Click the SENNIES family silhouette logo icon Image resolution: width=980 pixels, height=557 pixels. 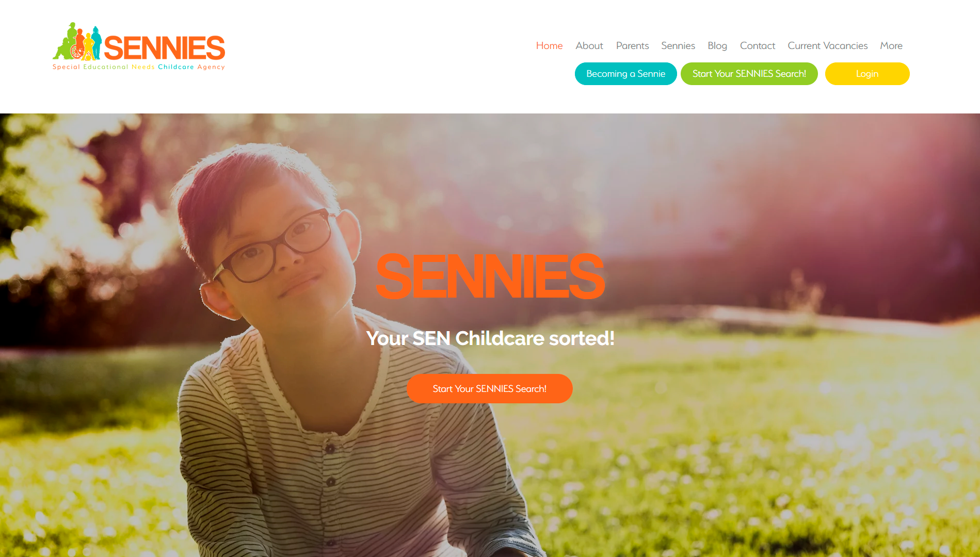(77, 42)
